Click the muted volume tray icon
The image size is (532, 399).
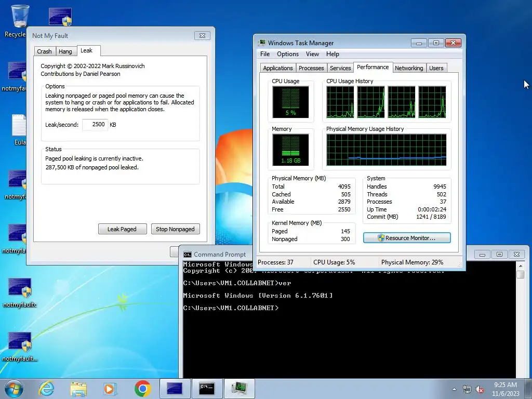480,389
